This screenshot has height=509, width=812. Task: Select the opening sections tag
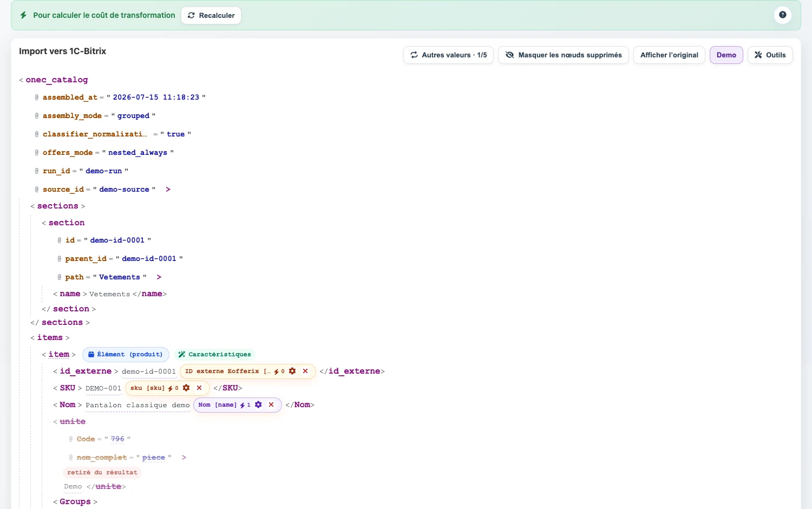pyautogui.click(x=57, y=206)
